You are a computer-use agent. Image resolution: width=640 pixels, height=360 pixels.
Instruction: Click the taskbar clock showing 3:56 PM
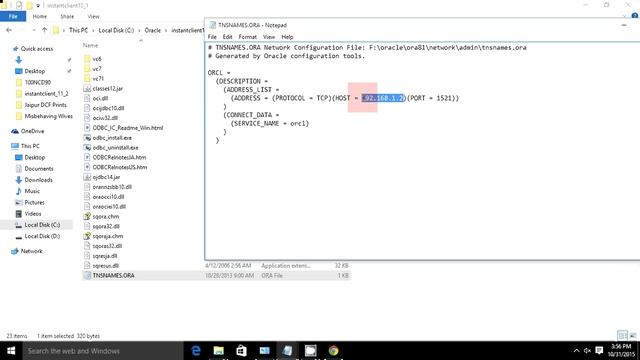[x=621, y=350]
